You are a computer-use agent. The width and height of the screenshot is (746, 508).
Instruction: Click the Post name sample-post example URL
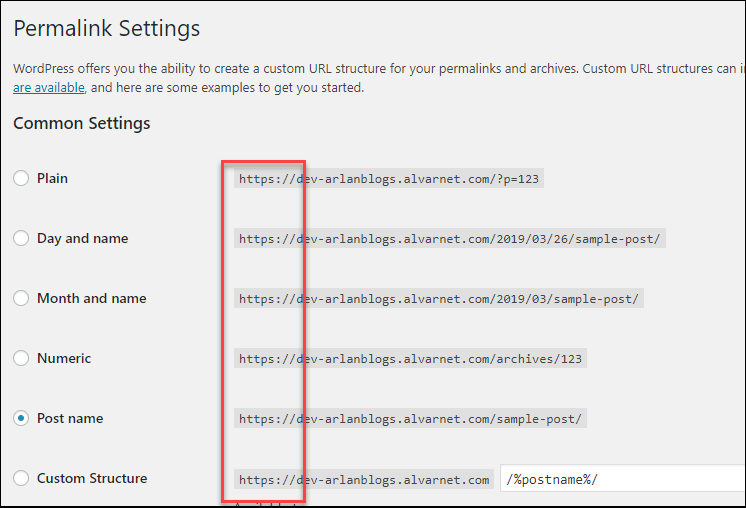click(410, 419)
